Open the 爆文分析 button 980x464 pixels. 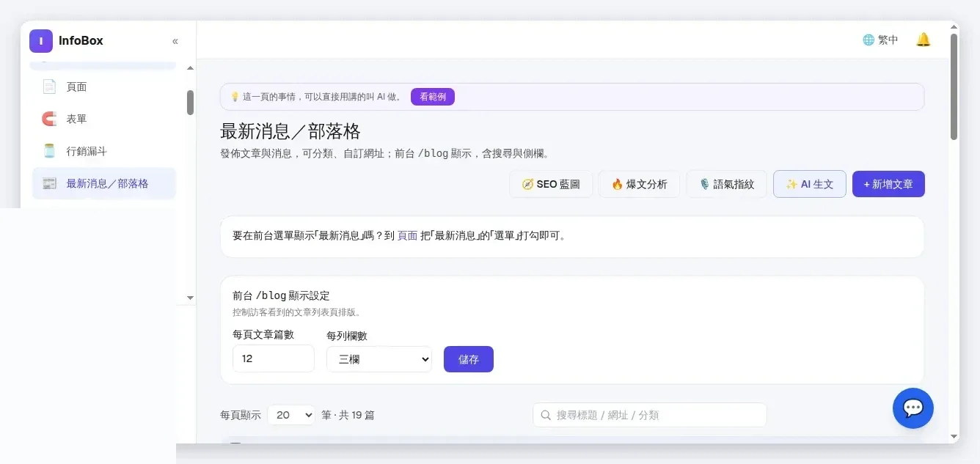coord(639,184)
